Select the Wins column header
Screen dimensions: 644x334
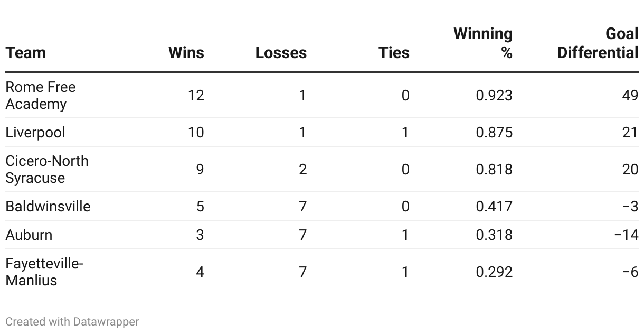tap(186, 53)
